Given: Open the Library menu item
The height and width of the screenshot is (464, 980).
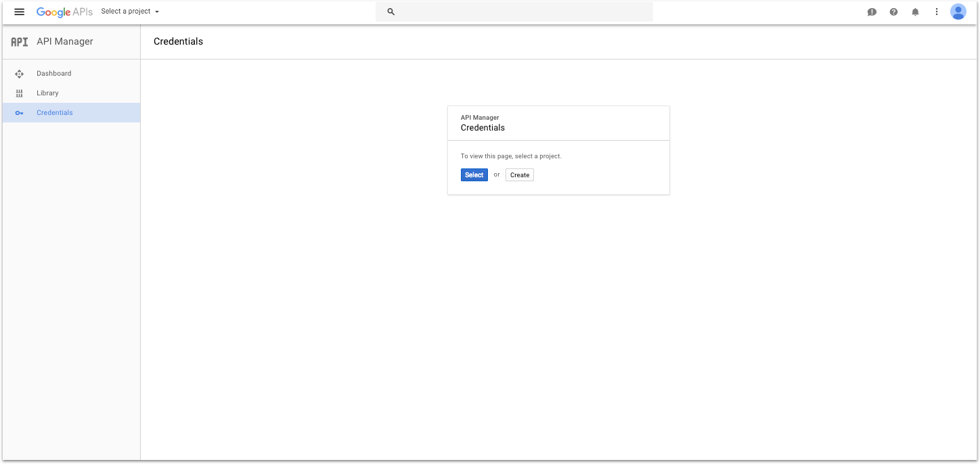Looking at the screenshot, I should (x=48, y=93).
